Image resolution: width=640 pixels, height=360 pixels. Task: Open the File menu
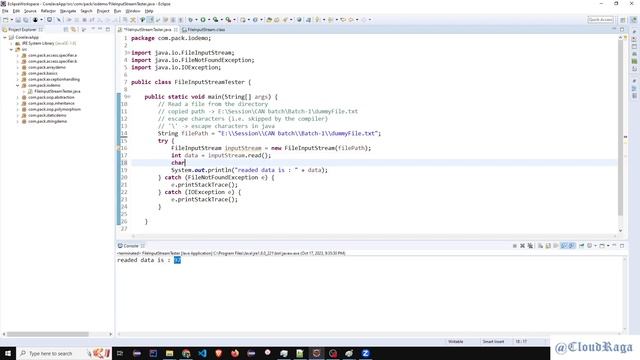tap(5, 11)
